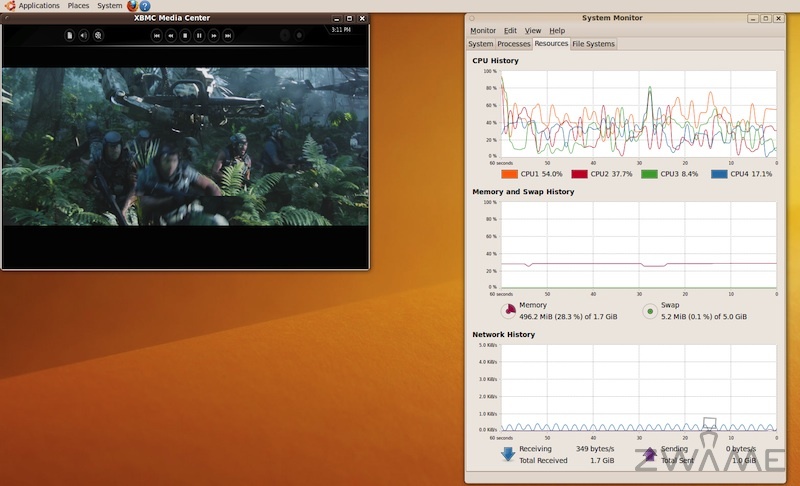Click the XBMC Media Center title bar
The width and height of the screenshot is (800, 486).
tap(172, 18)
